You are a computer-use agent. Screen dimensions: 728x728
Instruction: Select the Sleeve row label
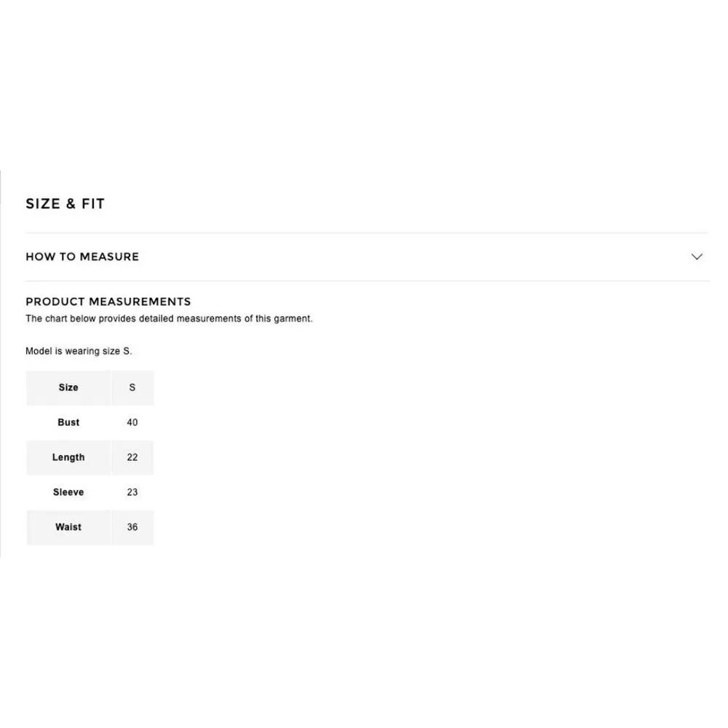click(68, 493)
